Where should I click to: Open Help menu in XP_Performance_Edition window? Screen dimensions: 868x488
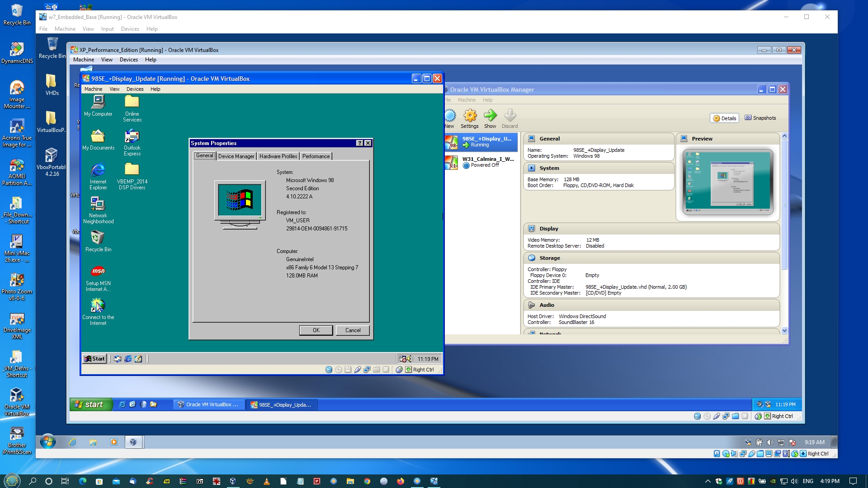151,60
